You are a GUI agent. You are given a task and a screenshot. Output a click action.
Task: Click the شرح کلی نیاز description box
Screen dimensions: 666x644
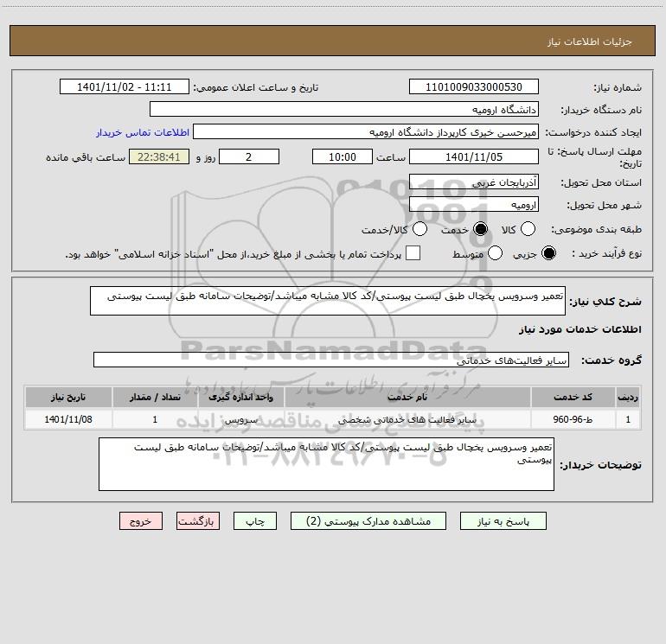[328, 301]
